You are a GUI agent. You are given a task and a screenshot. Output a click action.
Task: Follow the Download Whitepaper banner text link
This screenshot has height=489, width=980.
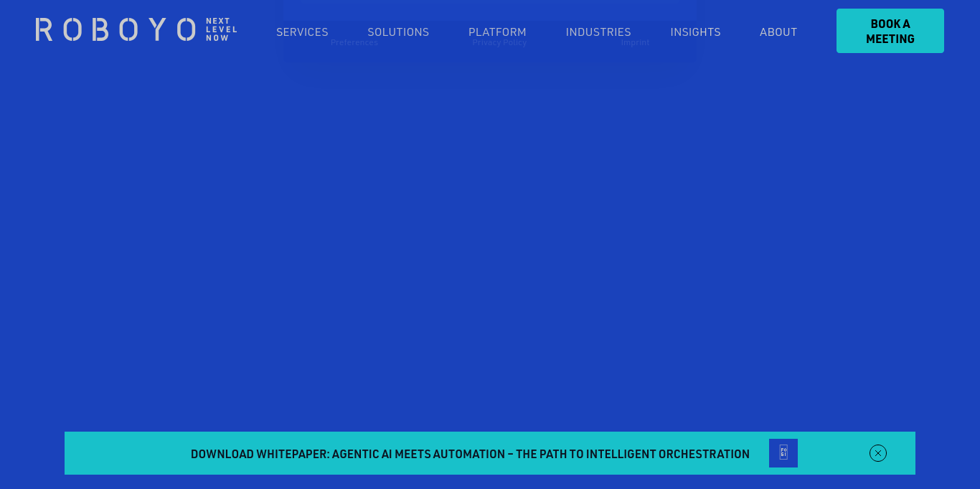(470, 454)
